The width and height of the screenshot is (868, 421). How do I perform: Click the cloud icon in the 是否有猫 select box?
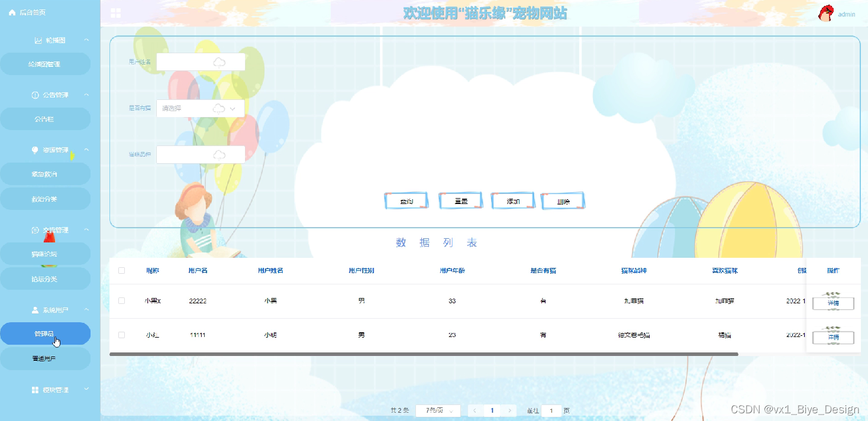[219, 108]
